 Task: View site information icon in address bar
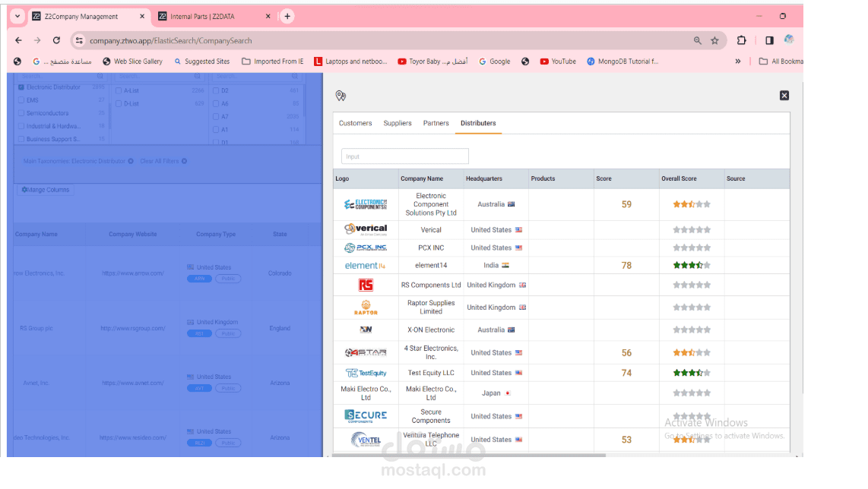pyautogui.click(x=79, y=40)
